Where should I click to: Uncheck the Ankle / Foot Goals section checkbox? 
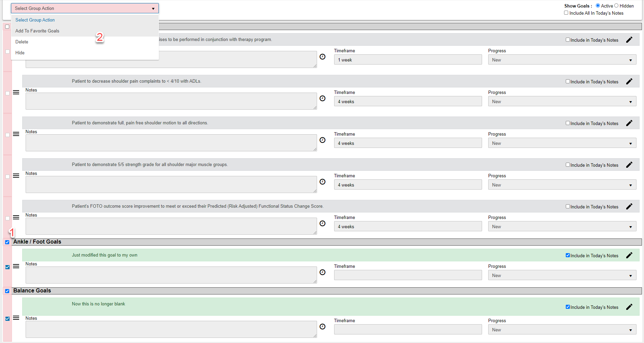(7, 242)
